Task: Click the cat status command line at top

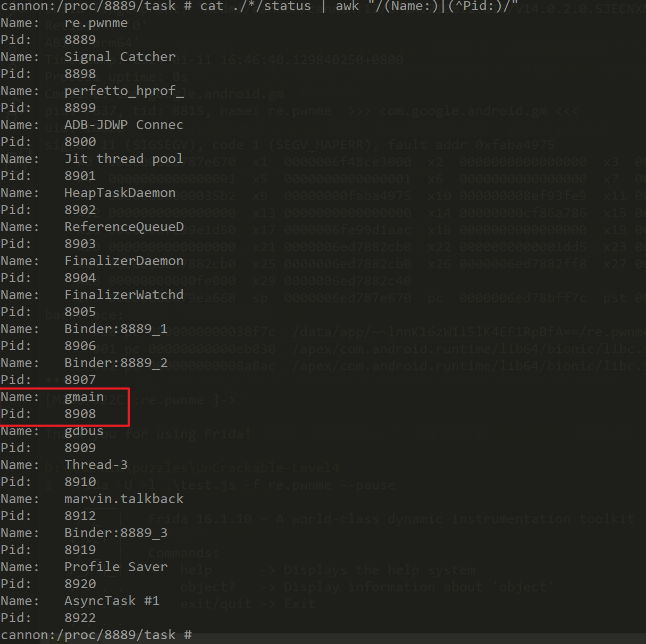Action: click(x=259, y=6)
